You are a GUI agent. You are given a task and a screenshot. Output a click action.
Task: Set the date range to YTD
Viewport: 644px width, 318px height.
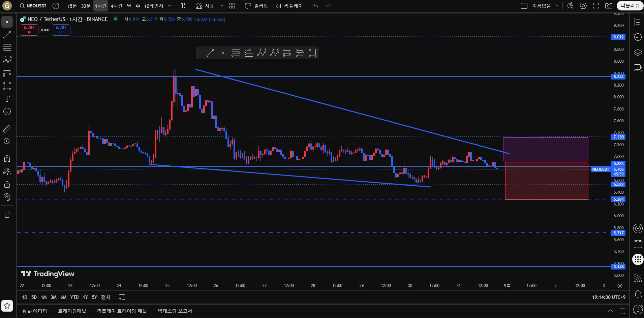[x=74, y=297]
